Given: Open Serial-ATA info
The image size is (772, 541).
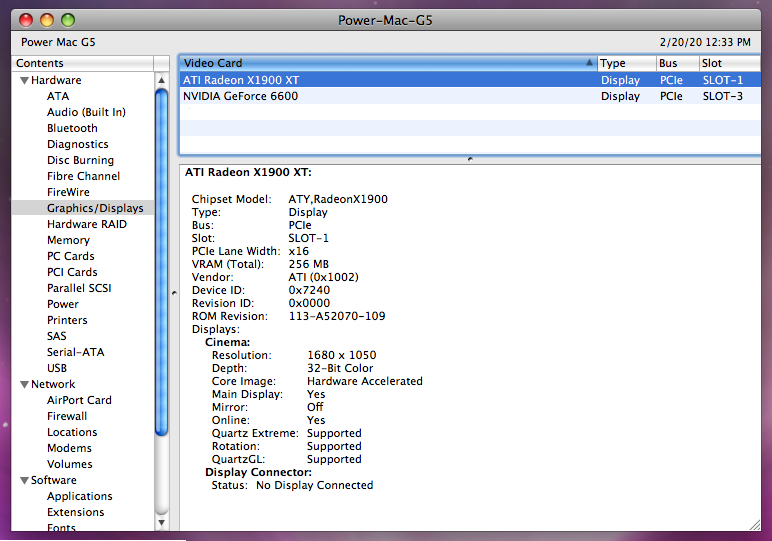Looking at the screenshot, I should (x=75, y=352).
